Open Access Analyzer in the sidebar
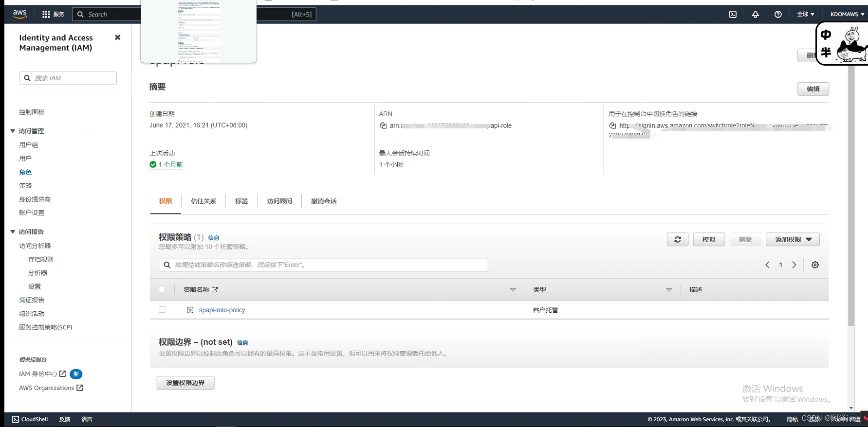The image size is (868, 427). pos(35,246)
